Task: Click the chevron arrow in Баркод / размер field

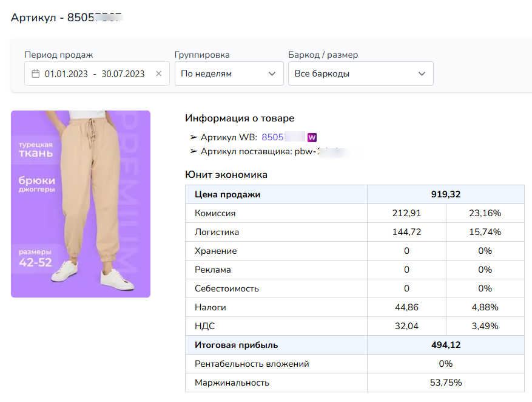Action: click(x=422, y=74)
